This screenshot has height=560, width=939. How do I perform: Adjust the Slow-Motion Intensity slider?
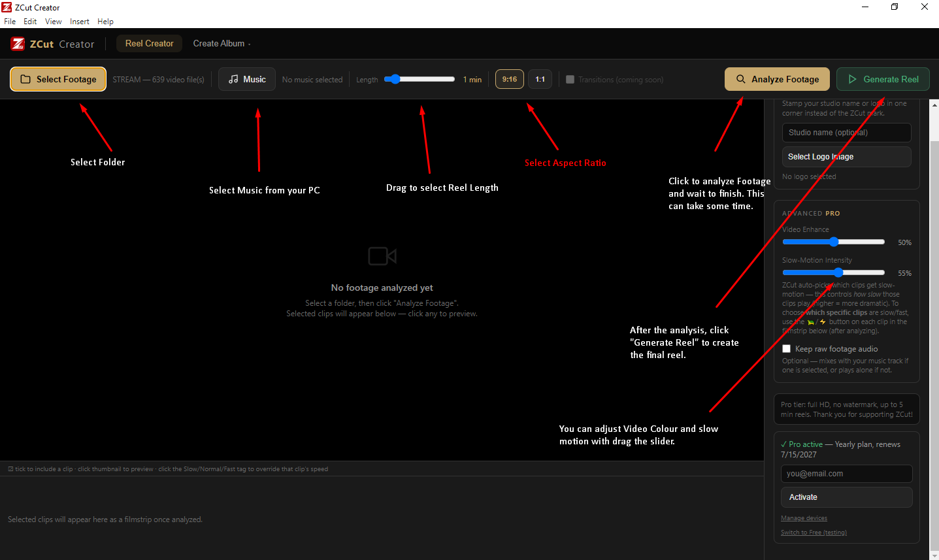coord(833,272)
